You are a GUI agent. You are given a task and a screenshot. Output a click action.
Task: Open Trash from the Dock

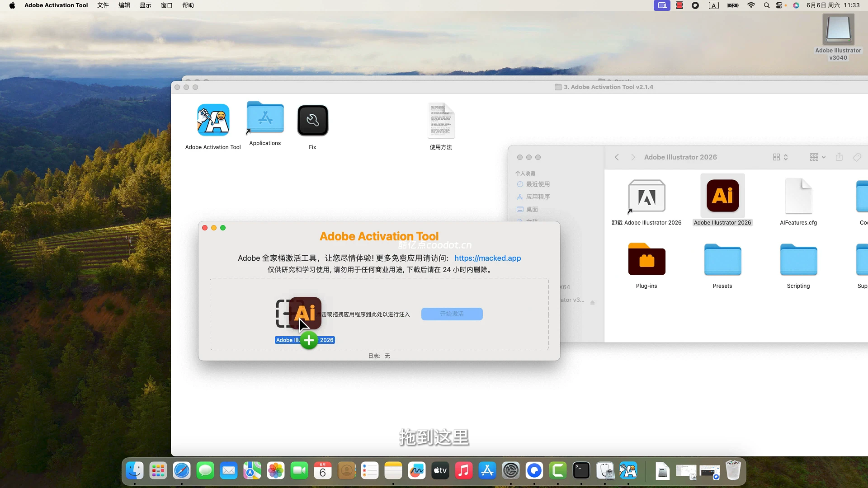[733, 471]
